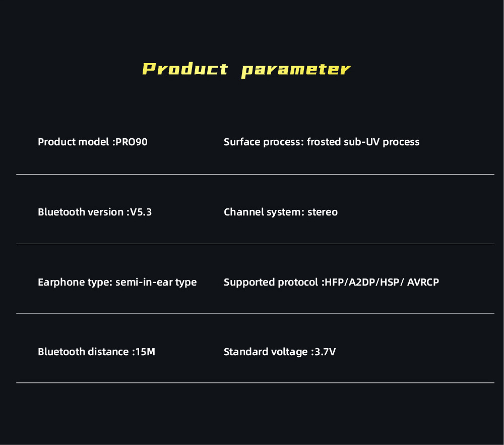Click the word "Product" in the yellow heading

(185, 69)
